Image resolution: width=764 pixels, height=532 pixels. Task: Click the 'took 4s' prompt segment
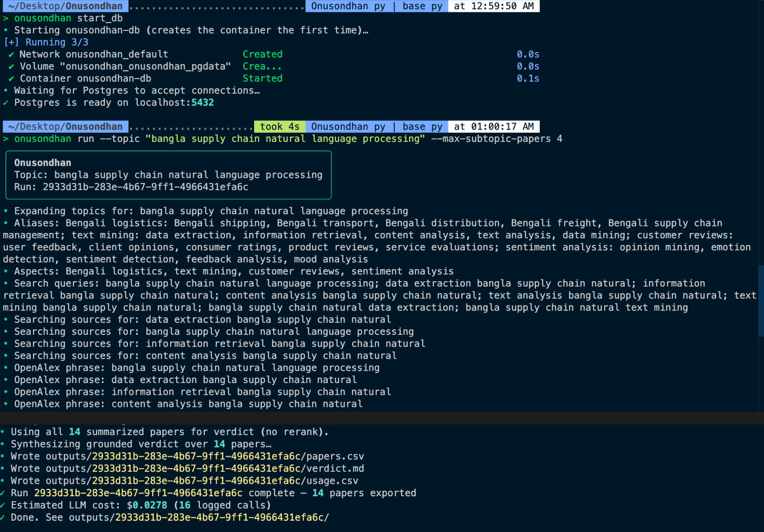click(x=280, y=126)
